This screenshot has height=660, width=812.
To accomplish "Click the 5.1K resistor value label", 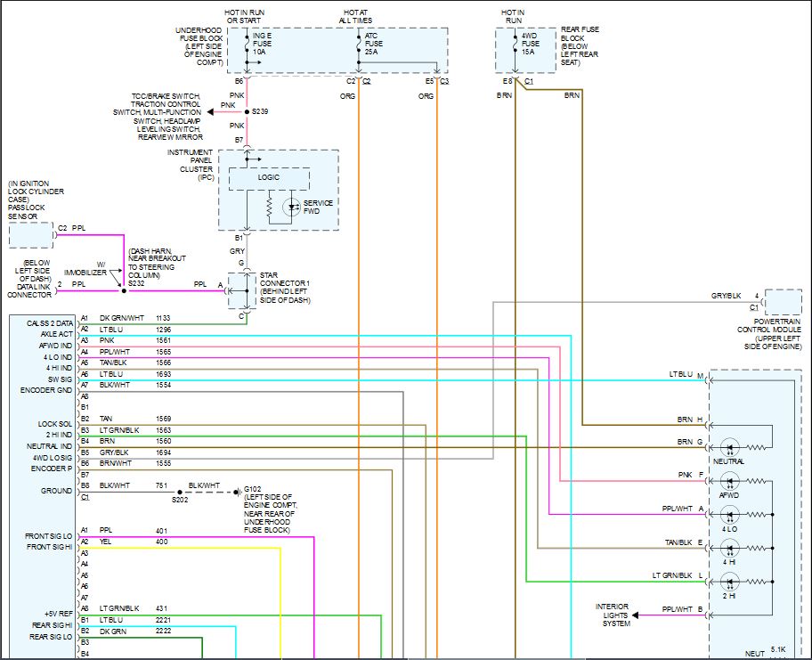I will (x=778, y=649).
